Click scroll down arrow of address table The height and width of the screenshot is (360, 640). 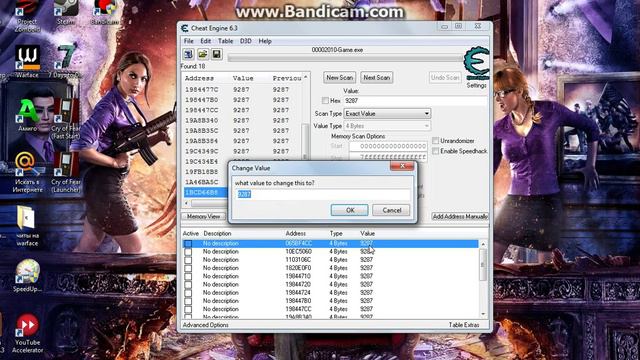pyautogui.click(x=483, y=314)
